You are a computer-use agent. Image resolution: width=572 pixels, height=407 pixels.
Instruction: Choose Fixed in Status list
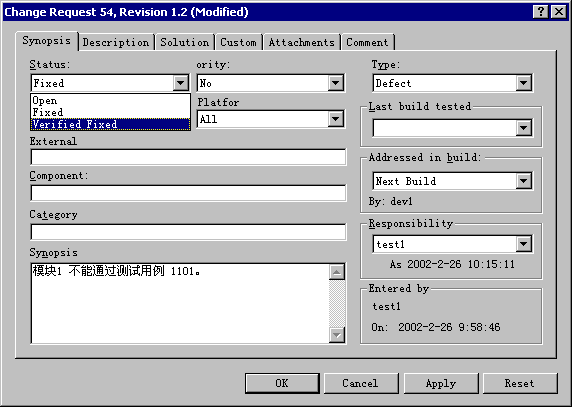pyautogui.click(x=110, y=112)
